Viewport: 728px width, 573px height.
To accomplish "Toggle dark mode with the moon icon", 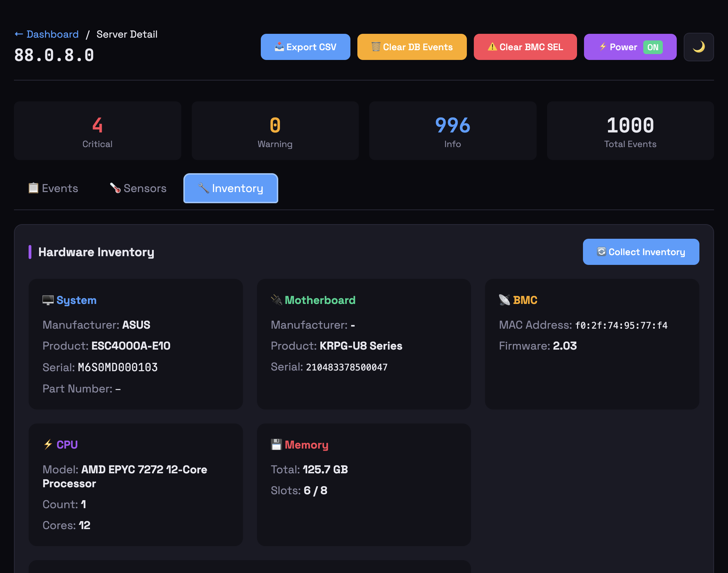I will (698, 47).
